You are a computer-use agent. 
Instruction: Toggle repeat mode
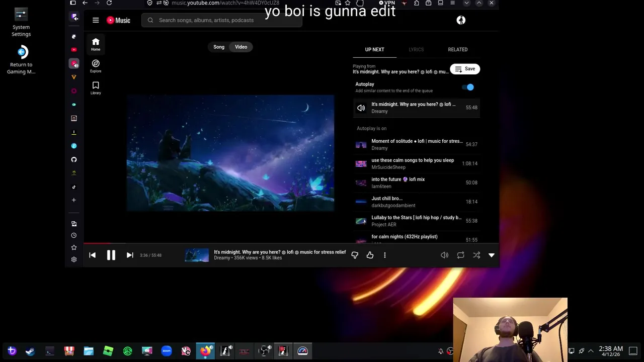[x=460, y=255]
